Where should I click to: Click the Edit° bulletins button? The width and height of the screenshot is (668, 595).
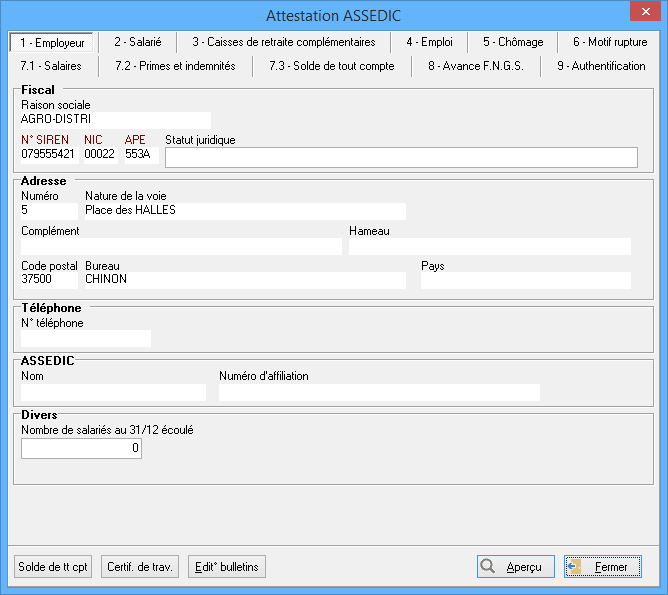tap(227, 567)
